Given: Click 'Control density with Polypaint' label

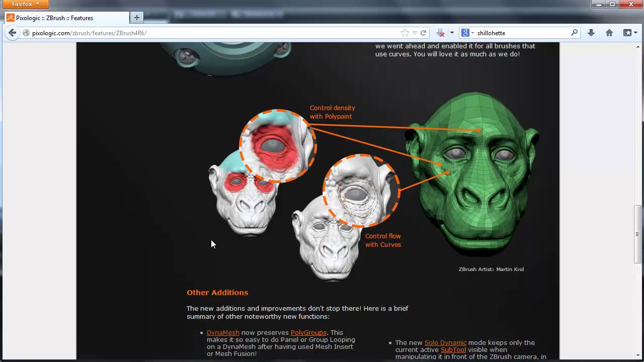Looking at the screenshot, I should (x=332, y=112).
